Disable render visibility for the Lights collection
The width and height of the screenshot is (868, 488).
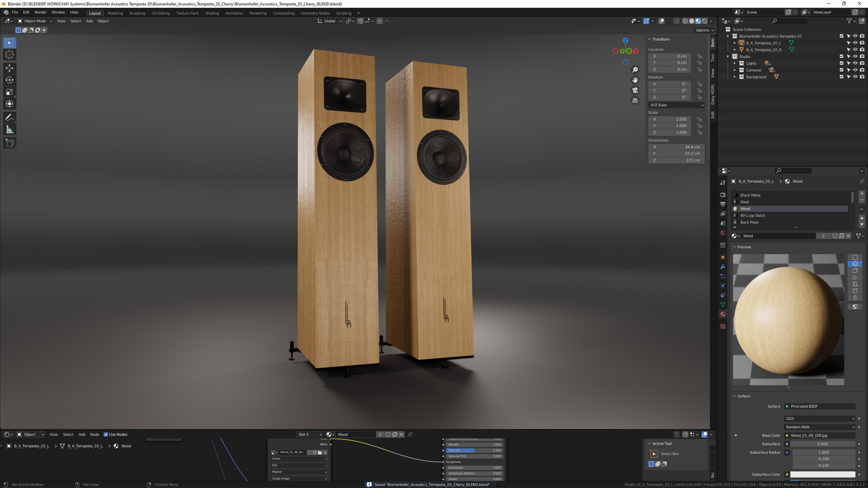click(862, 63)
